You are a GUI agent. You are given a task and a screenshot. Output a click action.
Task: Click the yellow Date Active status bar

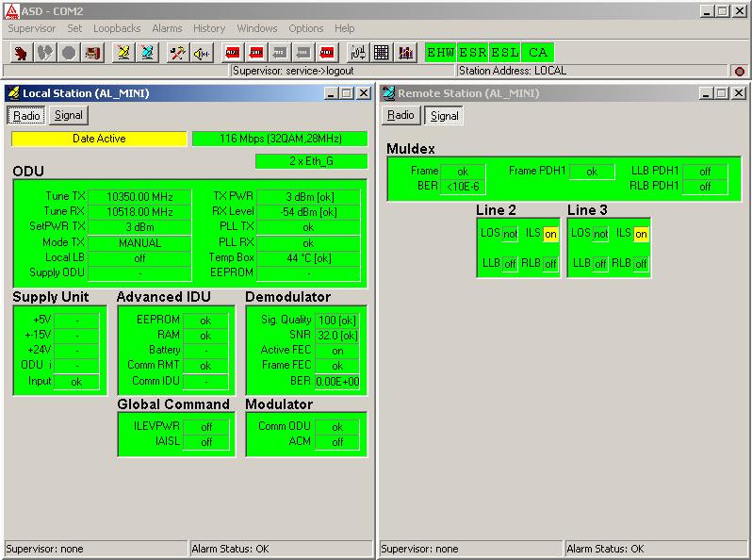pyautogui.click(x=99, y=139)
